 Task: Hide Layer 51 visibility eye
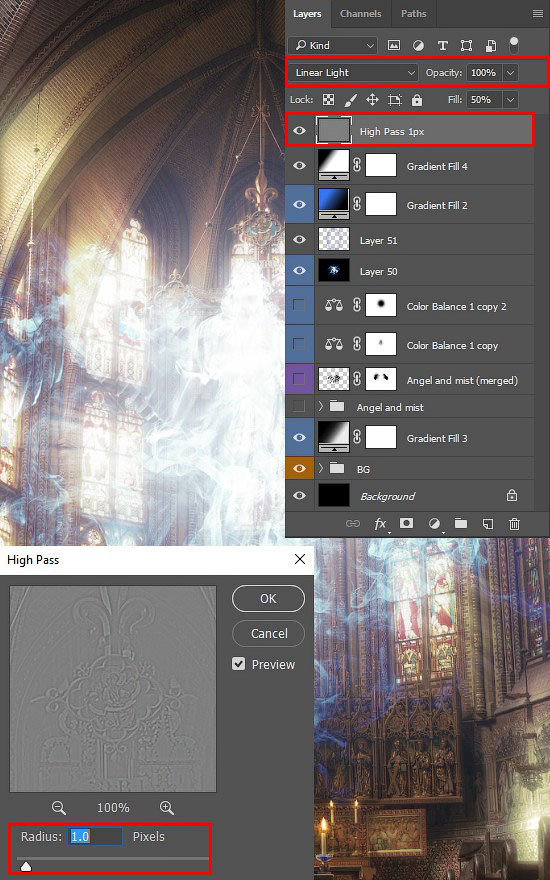click(300, 240)
